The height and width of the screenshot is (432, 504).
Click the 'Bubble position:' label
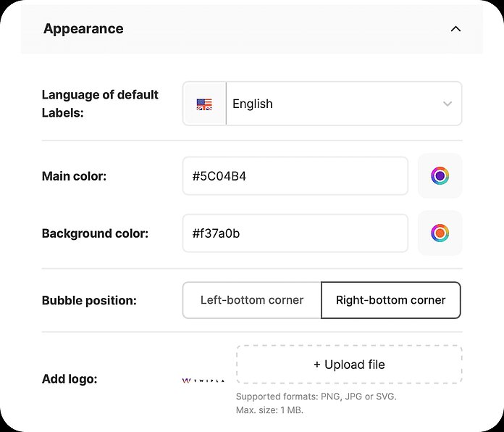click(x=89, y=300)
